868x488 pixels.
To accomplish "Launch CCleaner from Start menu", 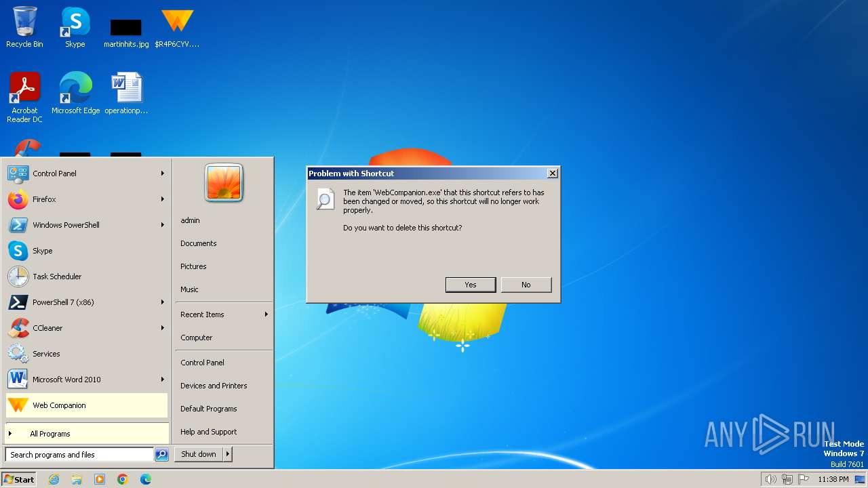I will 87,328.
